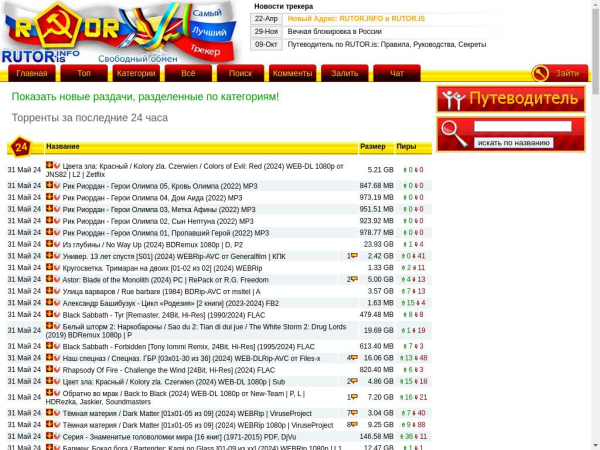
Task: Click download icon for Astor: Blade of the Monolith
Action: click(x=49, y=279)
